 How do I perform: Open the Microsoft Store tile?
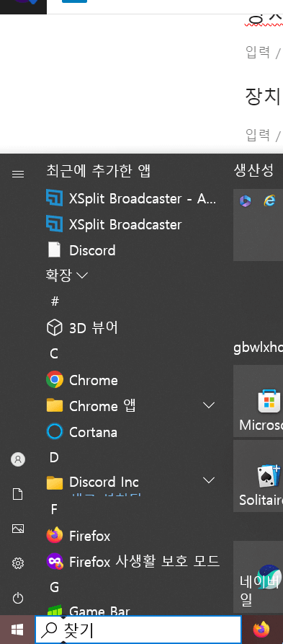click(258, 401)
